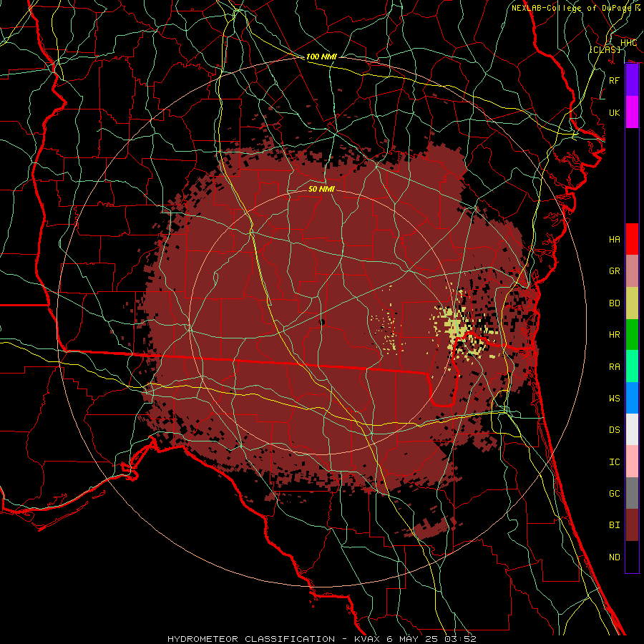
Task: Click the HHC product code text
Action: pos(628,42)
